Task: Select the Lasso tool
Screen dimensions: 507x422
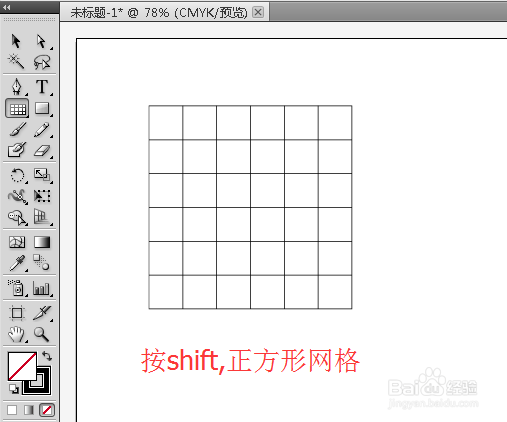Action: (x=42, y=62)
